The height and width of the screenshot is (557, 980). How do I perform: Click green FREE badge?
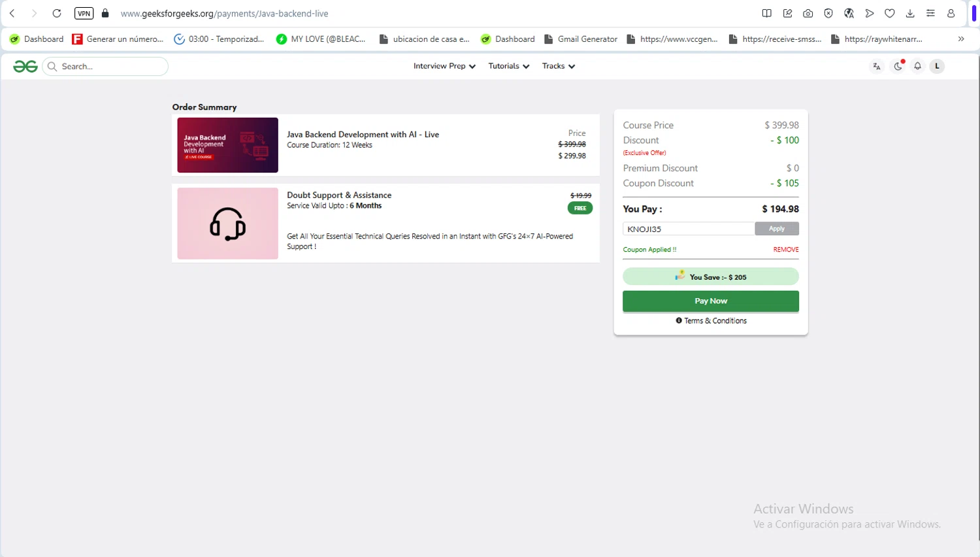(580, 208)
